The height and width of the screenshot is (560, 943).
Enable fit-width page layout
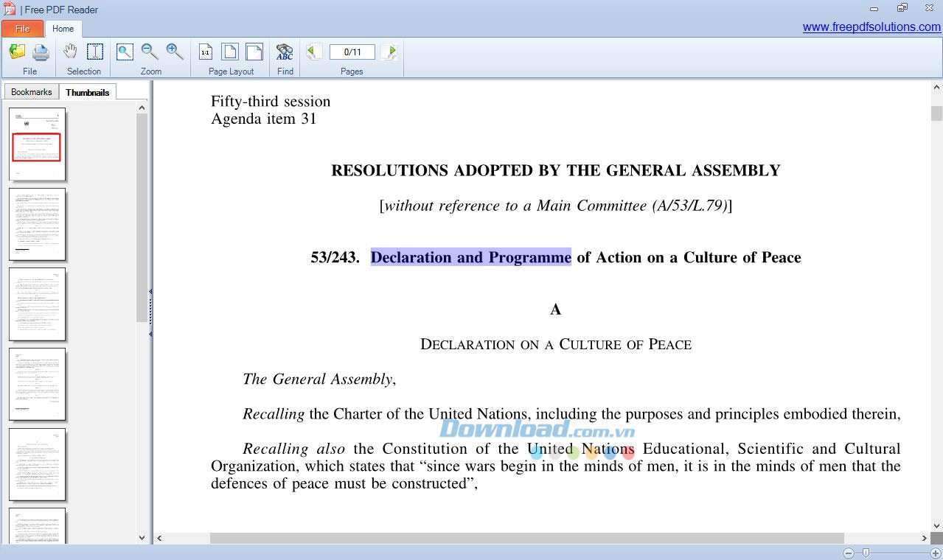tap(254, 52)
